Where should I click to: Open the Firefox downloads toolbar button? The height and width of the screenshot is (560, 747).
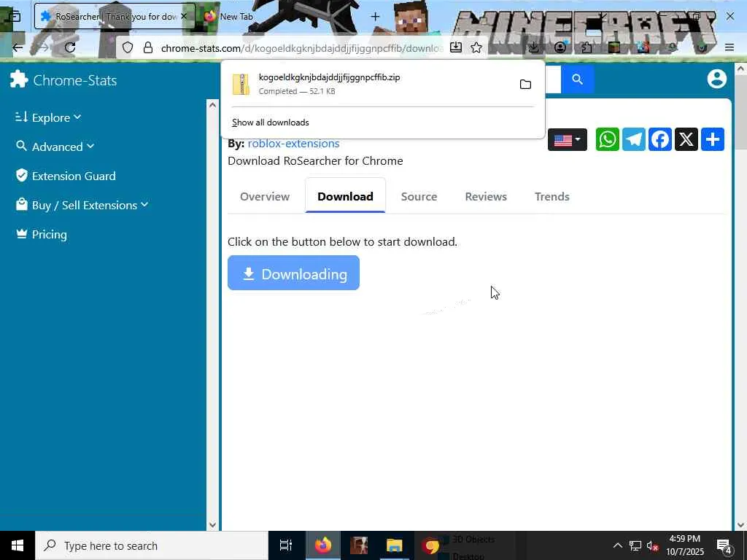pyautogui.click(x=533, y=47)
